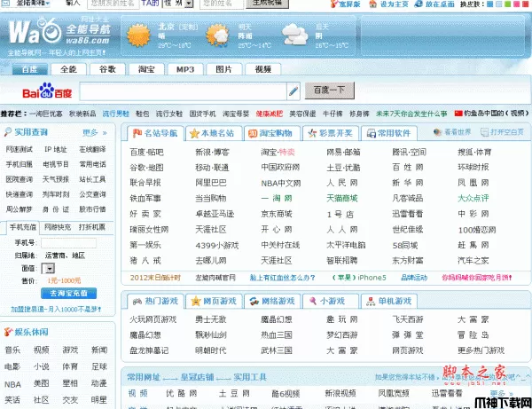Click the music note icon beside 娱乐休闲
This screenshot has height=409, width=532.
click(x=8, y=332)
